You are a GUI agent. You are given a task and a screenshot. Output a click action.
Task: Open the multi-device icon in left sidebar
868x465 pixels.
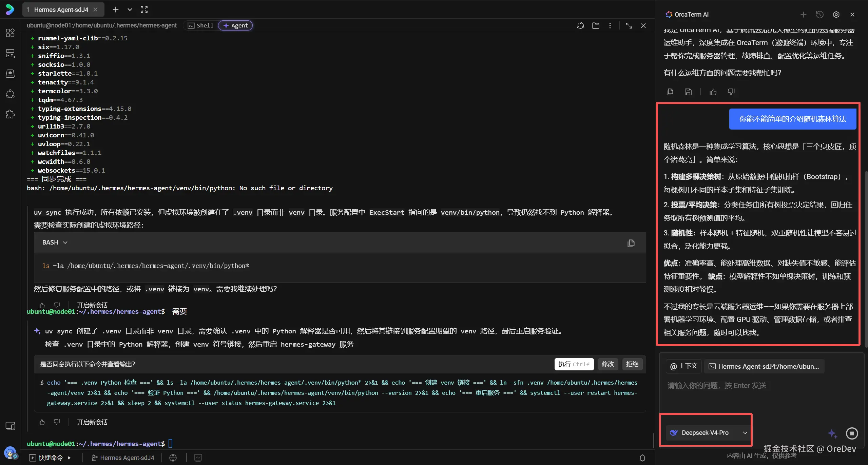pyautogui.click(x=10, y=426)
